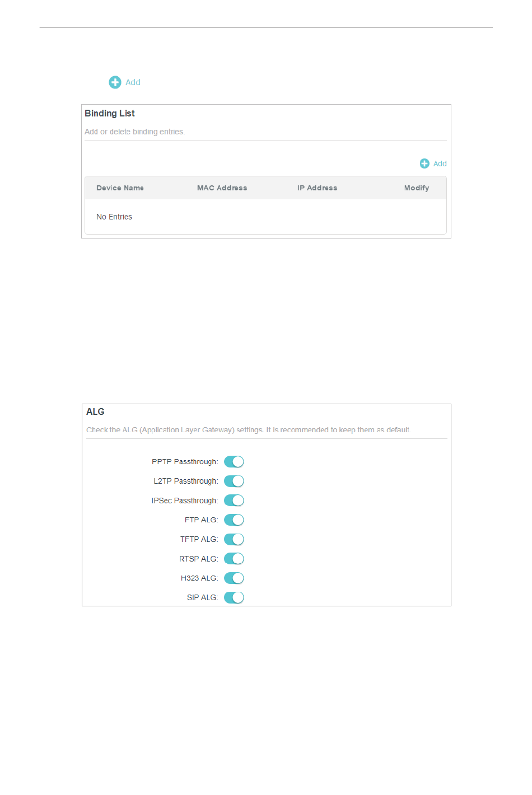Click the IP Address column header
Viewport: 532px width, 795px height.
coord(317,188)
